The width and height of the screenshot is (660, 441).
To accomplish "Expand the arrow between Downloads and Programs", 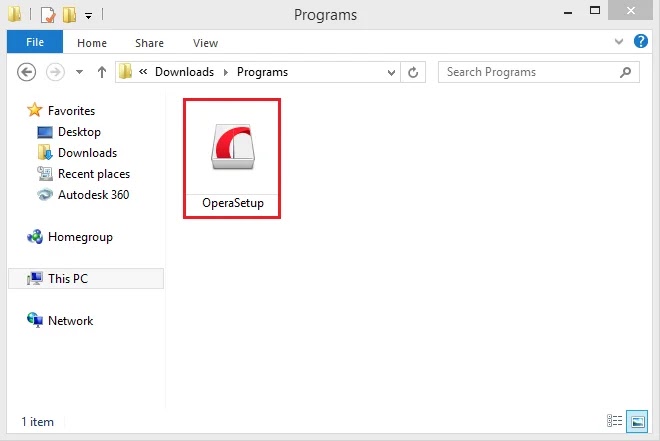I will point(226,72).
